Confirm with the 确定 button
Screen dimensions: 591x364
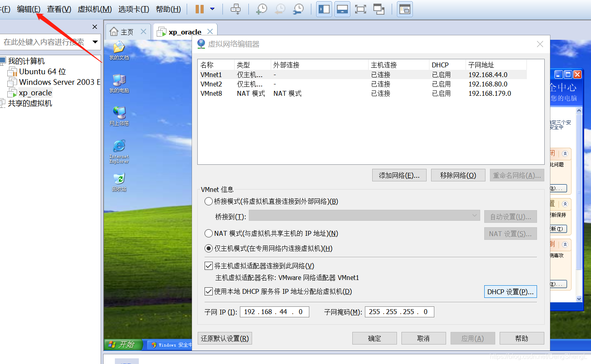point(375,338)
